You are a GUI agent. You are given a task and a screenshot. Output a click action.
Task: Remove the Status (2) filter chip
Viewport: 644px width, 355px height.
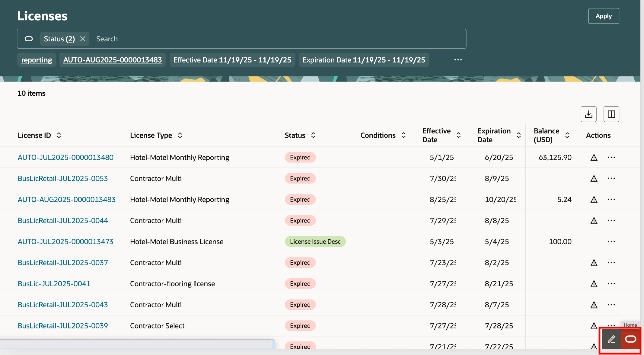[x=83, y=39]
